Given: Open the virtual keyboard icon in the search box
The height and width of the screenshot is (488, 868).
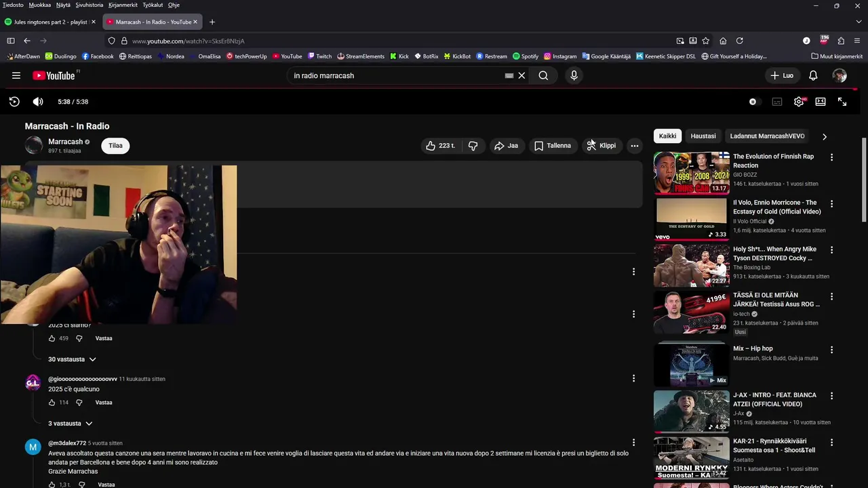Looking at the screenshot, I should tap(509, 76).
